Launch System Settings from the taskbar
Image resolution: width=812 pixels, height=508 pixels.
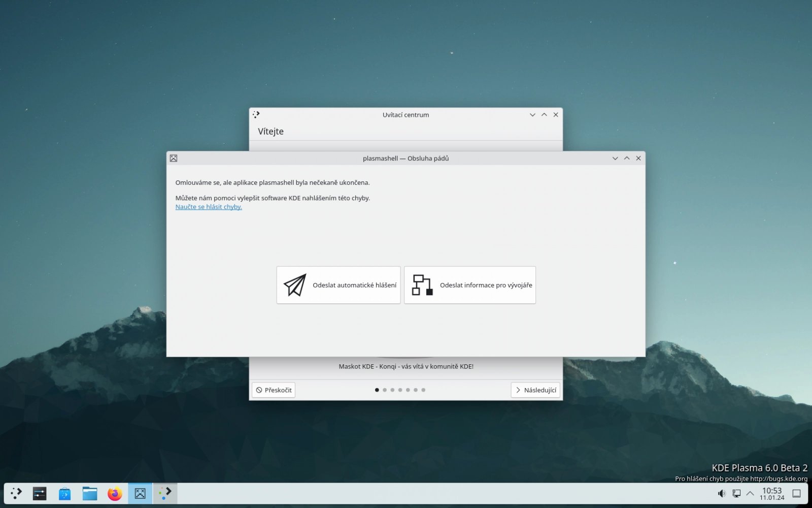pos(40,493)
